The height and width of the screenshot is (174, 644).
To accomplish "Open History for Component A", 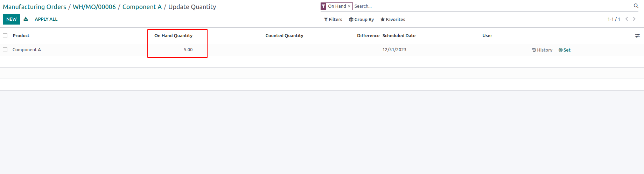I will tap(542, 50).
